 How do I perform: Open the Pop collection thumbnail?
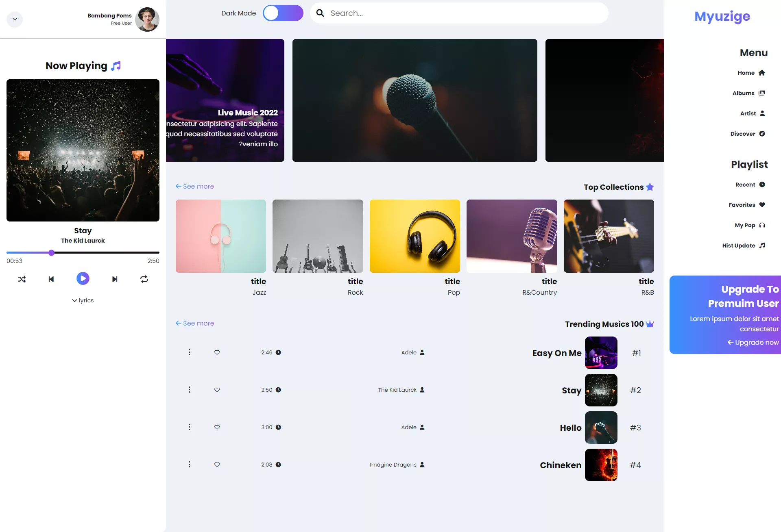(x=414, y=236)
